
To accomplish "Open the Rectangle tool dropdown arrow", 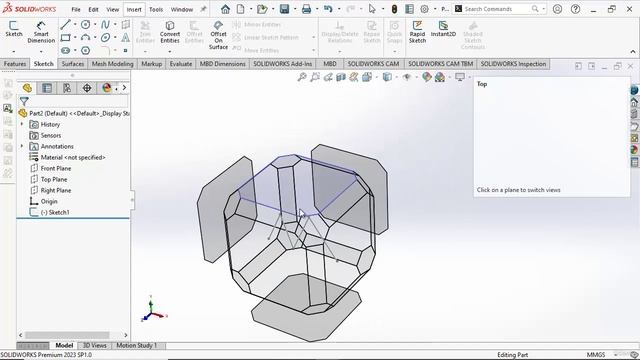I will click(x=75, y=38).
